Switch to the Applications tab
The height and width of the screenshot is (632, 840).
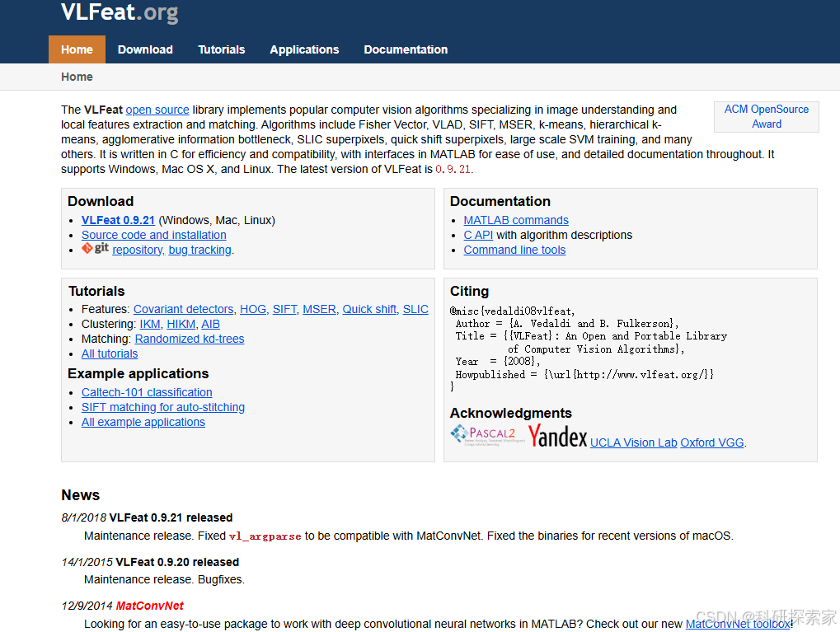pos(304,49)
